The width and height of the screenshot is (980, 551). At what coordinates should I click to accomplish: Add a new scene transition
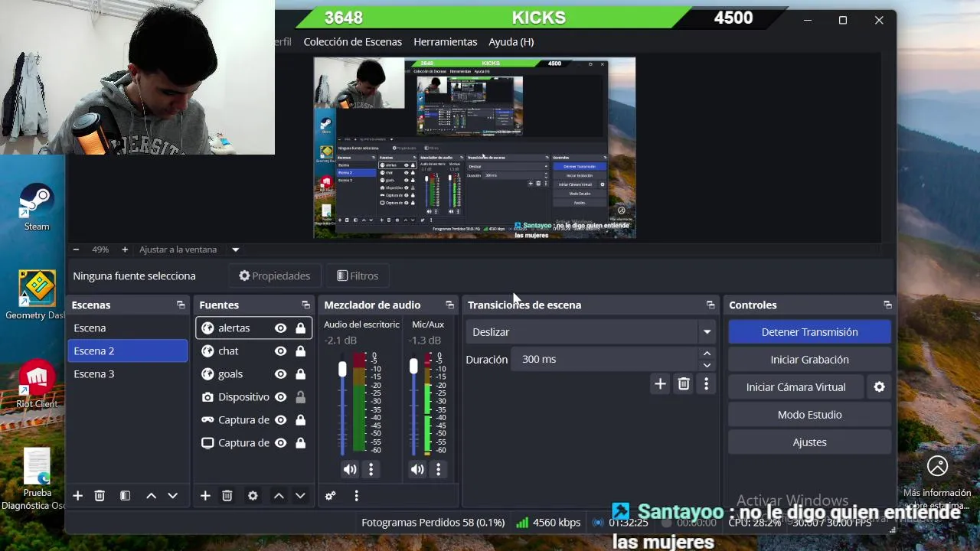(x=660, y=384)
